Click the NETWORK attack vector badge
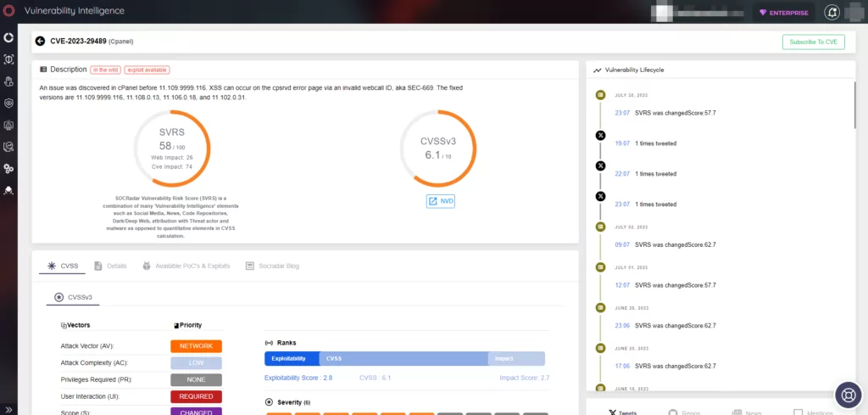868x415 pixels. [196, 346]
